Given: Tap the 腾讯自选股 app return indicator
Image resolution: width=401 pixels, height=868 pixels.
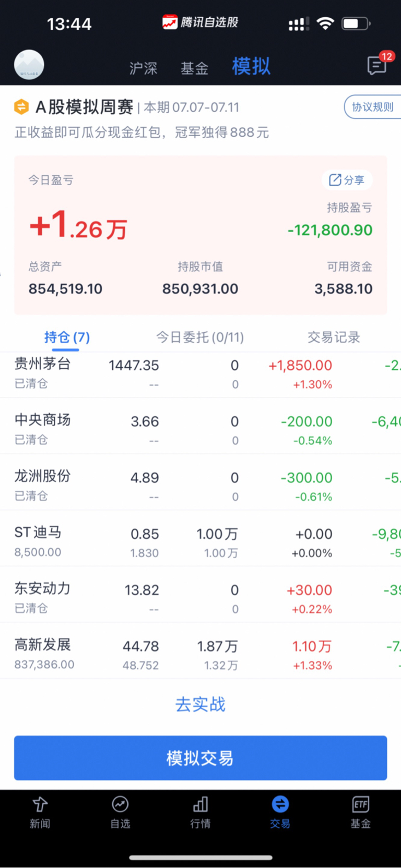Looking at the screenshot, I should click(200, 22).
